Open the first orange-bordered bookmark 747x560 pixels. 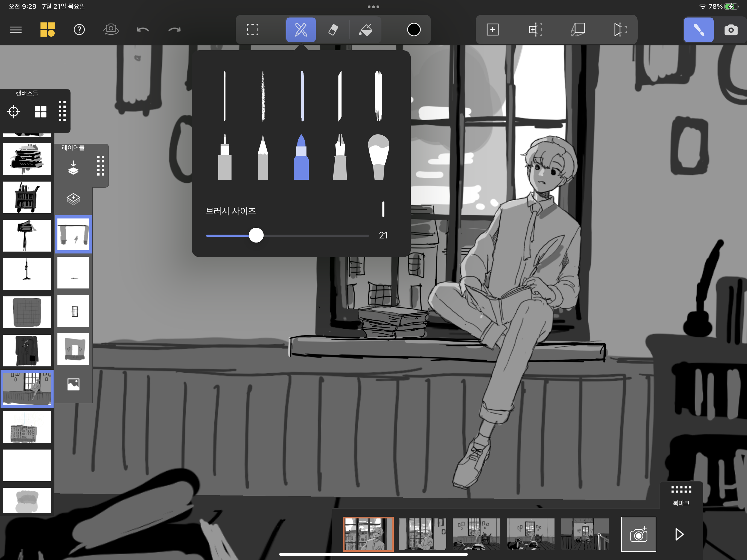click(x=368, y=534)
